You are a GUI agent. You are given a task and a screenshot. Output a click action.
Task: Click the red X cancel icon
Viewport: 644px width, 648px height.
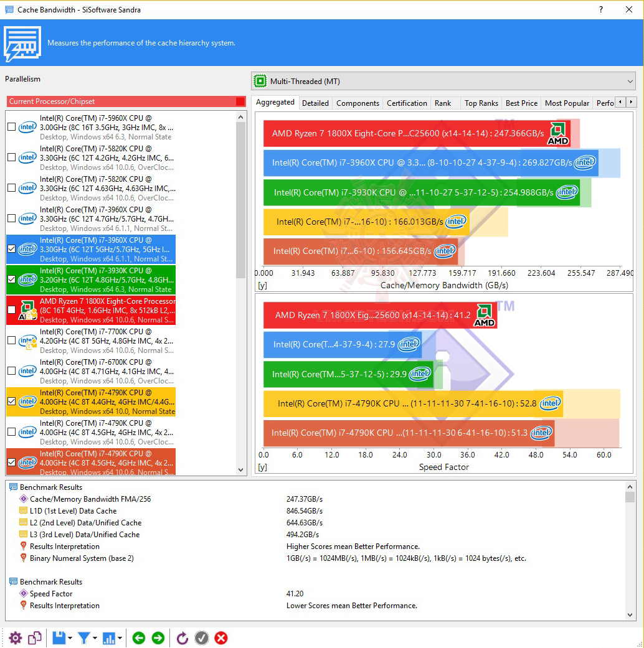tap(221, 638)
